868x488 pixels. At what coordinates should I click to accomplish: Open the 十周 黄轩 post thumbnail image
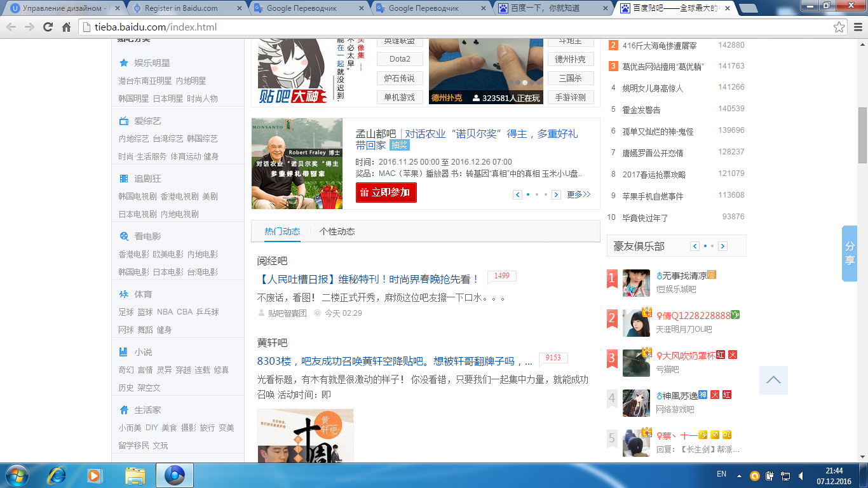(305, 435)
